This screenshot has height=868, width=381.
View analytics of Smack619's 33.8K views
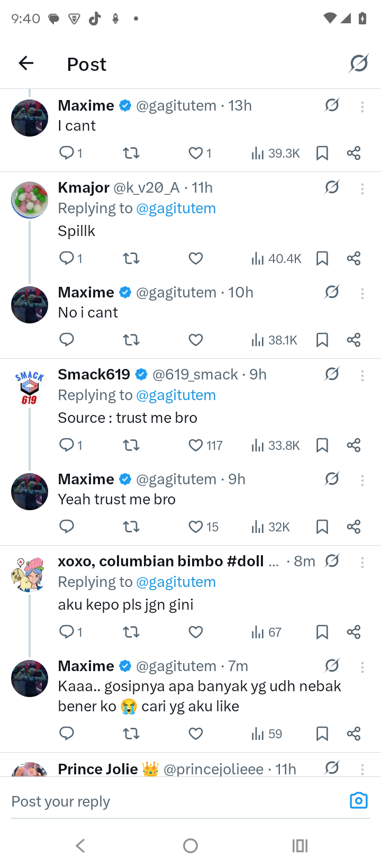coord(275,445)
